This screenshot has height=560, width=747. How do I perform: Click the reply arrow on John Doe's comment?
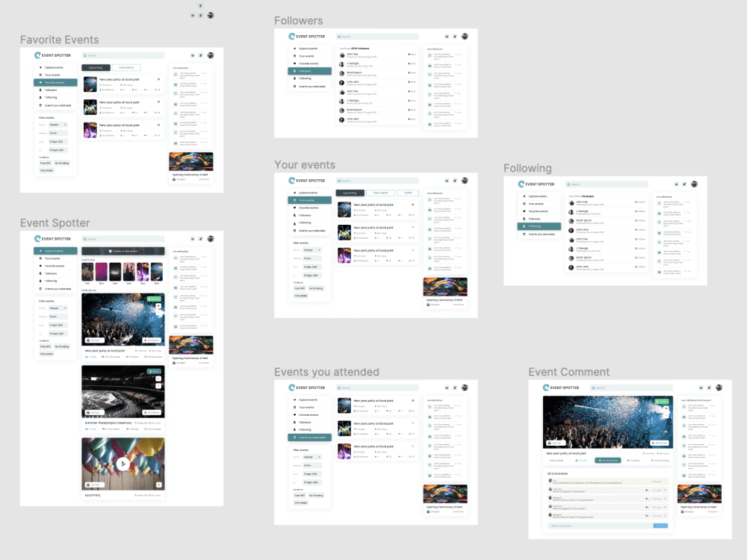pyautogui.click(x=648, y=490)
